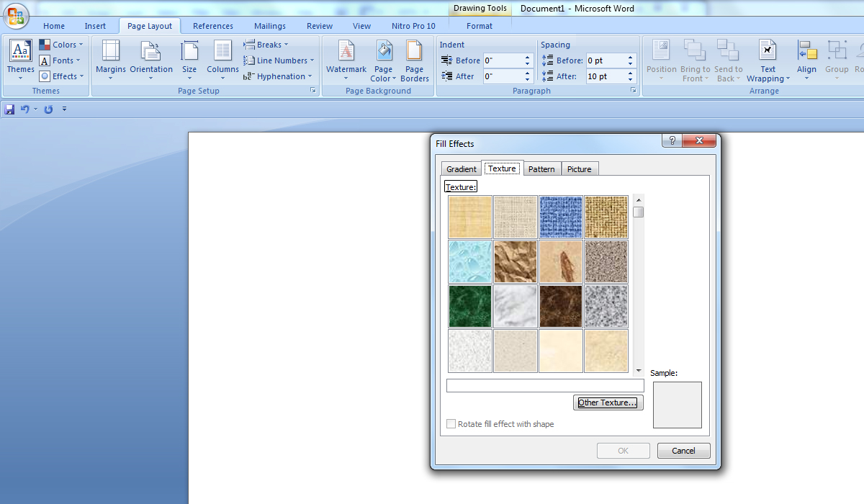
Task: Switch to the References tab
Action: 213,26
